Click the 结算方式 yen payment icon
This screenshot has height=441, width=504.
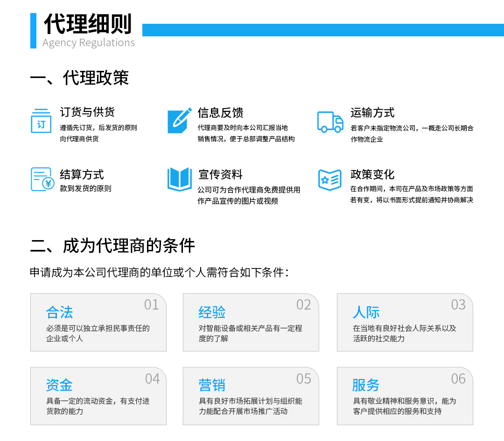pyautogui.click(x=42, y=179)
